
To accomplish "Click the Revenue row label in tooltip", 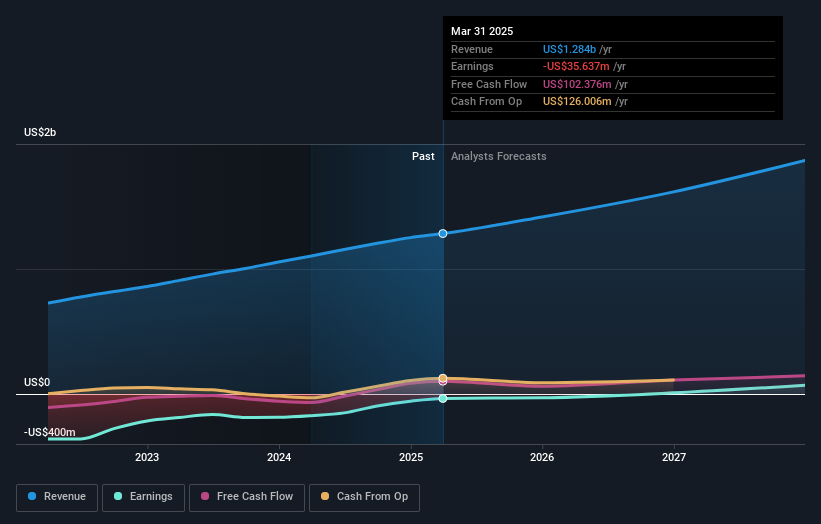I will [x=472, y=49].
